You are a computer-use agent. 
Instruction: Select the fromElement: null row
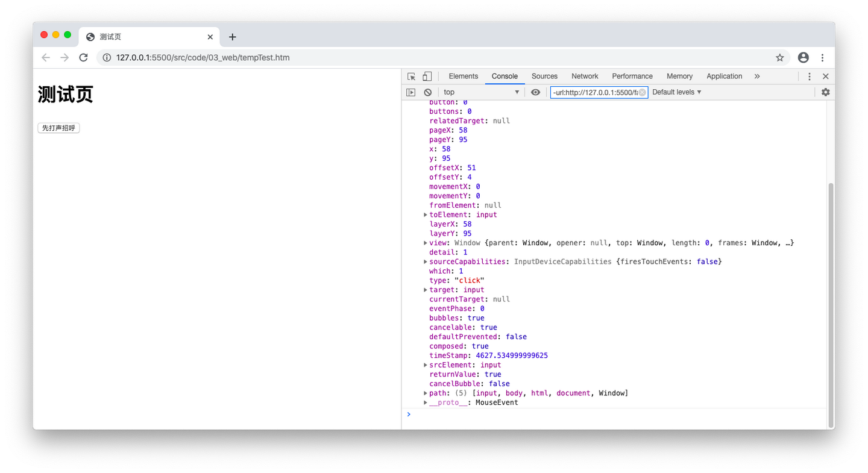465,205
